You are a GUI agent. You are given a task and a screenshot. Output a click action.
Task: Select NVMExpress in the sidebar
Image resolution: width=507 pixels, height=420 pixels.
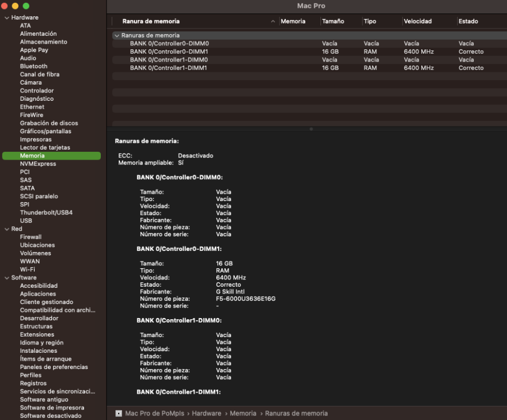pos(38,164)
